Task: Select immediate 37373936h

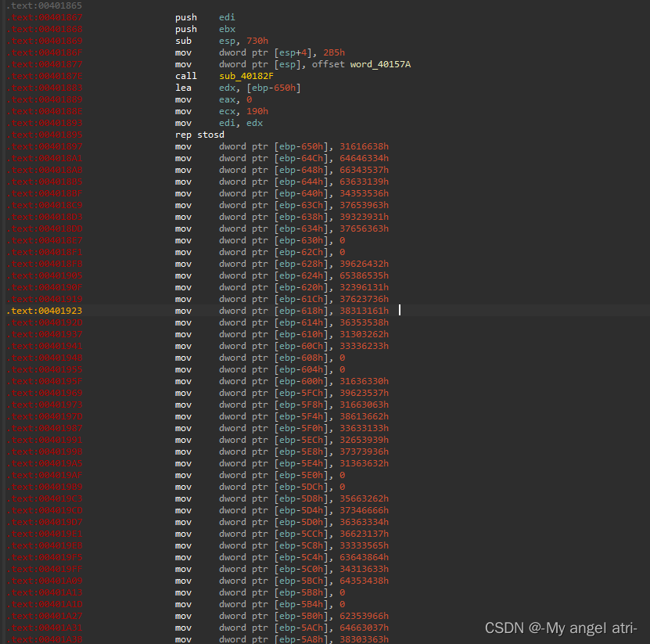Action: click(365, 452)
